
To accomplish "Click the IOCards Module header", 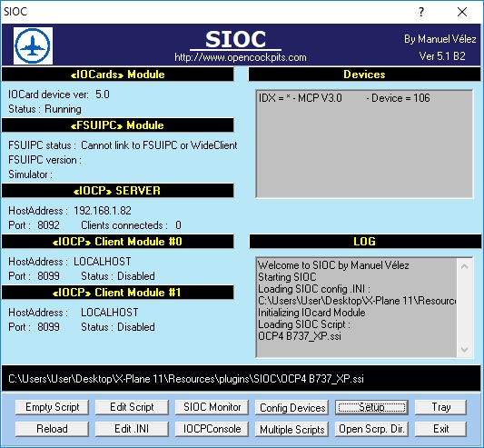I will [118, 75].
